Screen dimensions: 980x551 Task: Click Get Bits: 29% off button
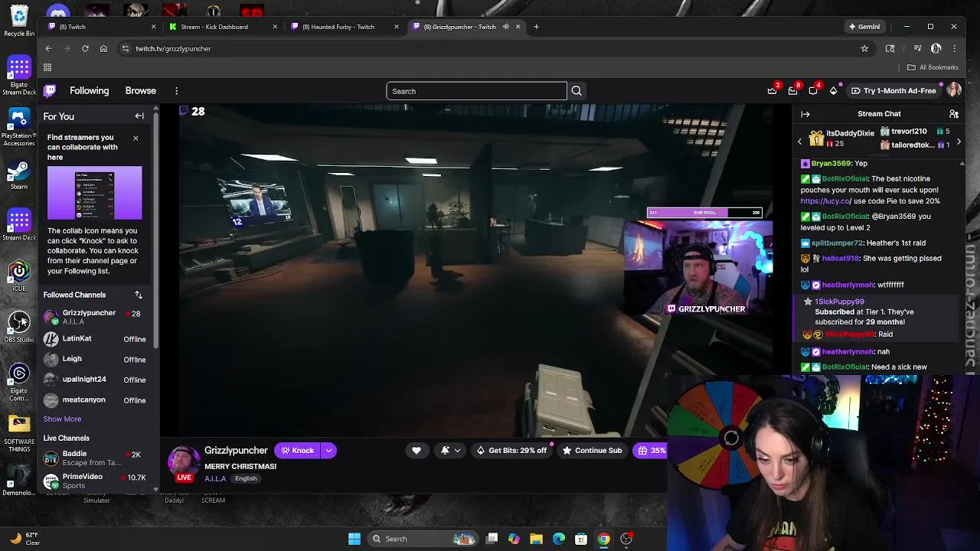click(x=511, y=451)
